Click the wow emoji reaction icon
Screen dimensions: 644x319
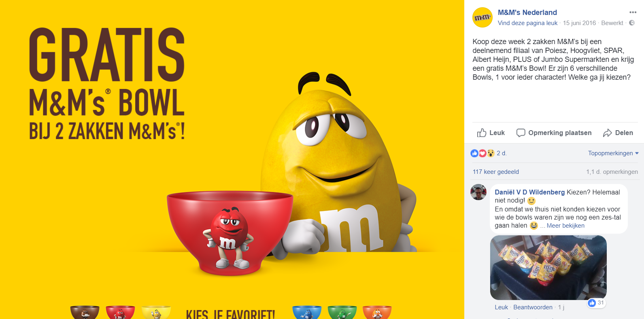(x=491, y=153)
